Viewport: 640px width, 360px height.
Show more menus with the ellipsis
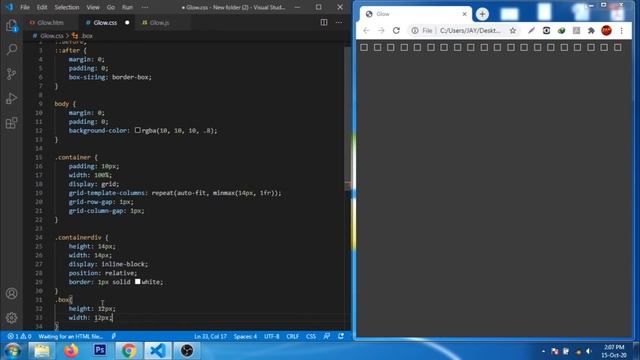145,7
